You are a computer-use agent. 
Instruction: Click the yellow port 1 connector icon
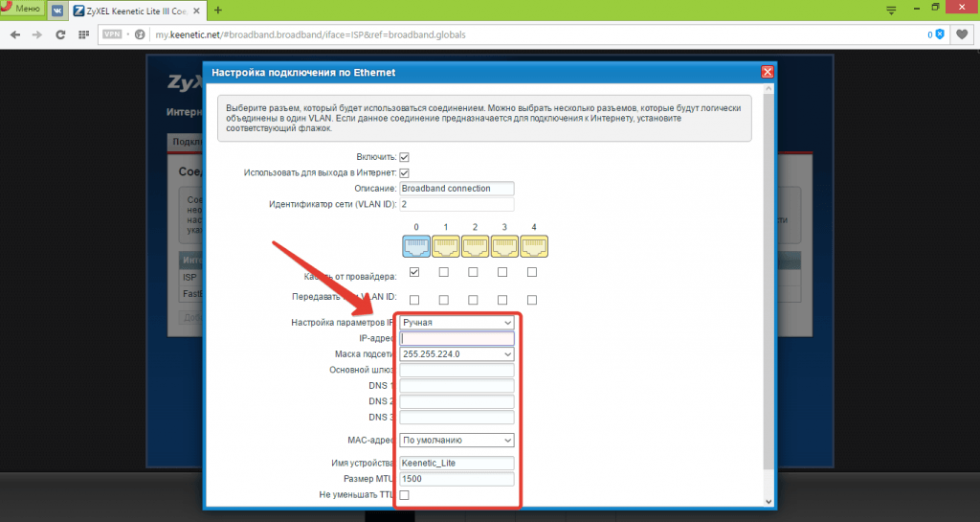[444, 247]
